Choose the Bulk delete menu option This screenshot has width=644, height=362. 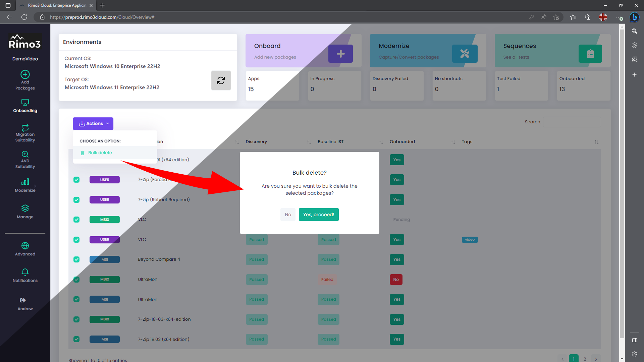click(100, 153)
